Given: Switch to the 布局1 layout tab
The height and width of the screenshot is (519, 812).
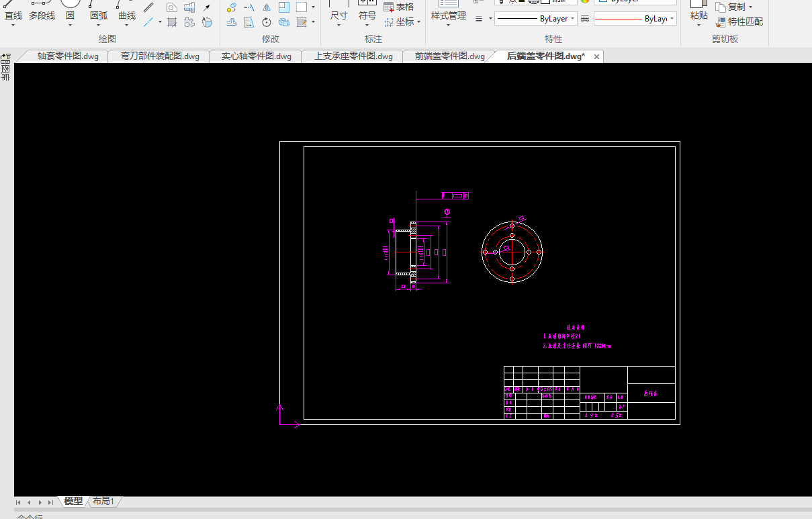Looking at the screenshot, I should coord(103,501).
